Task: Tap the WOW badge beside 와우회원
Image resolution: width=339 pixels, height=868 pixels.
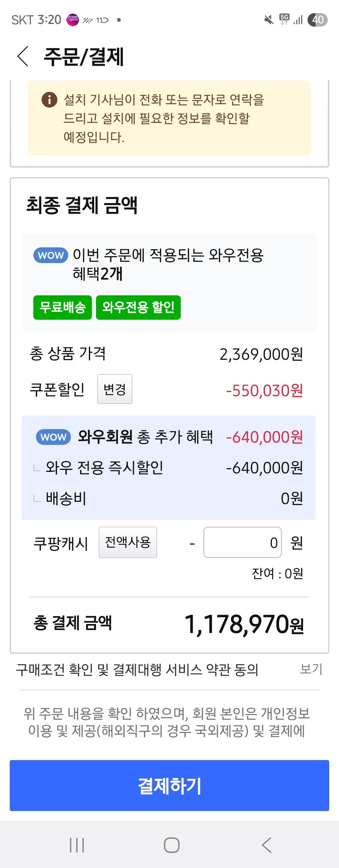Action: click(53, 437)
